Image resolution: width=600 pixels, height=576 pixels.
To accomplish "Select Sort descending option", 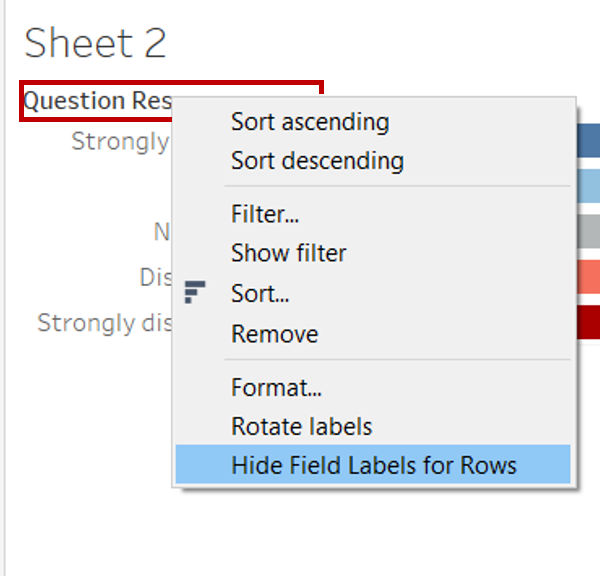I will coord(317,160).
